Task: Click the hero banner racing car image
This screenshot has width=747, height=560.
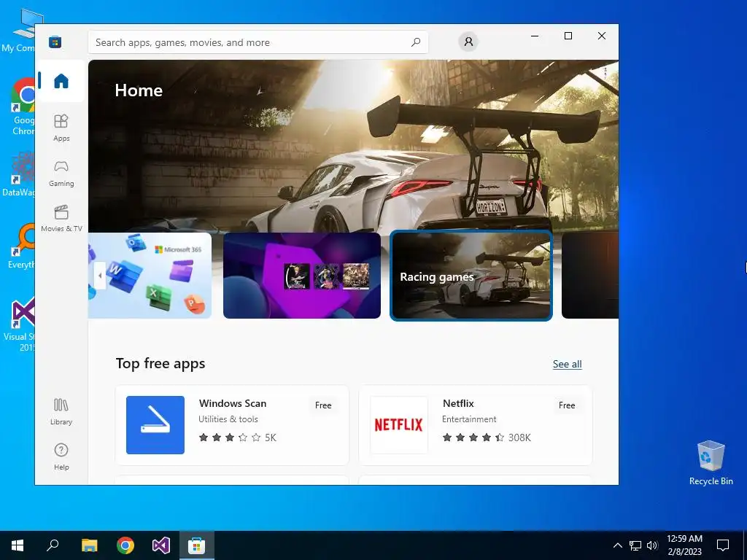Action: [x=353, y=146]
